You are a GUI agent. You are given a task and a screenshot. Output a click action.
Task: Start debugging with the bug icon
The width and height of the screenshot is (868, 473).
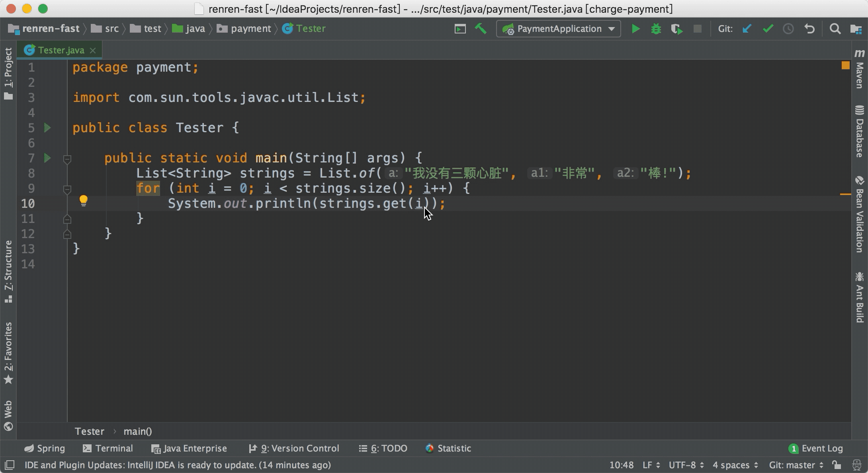pyautogui.click(x=656, y=29)
